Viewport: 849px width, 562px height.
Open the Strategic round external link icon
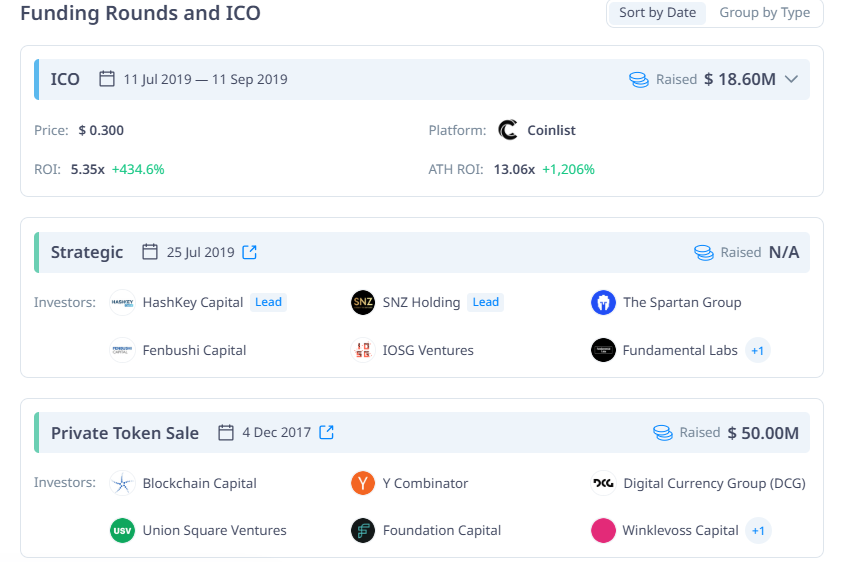click(249, 252)
